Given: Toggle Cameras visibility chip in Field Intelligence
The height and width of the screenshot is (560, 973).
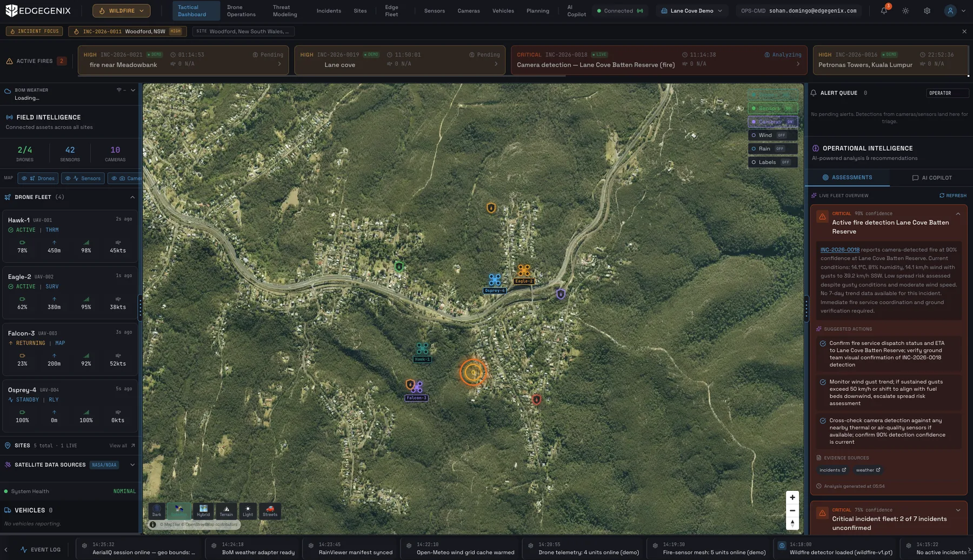Looking at the screenshot, I should 125,178.
